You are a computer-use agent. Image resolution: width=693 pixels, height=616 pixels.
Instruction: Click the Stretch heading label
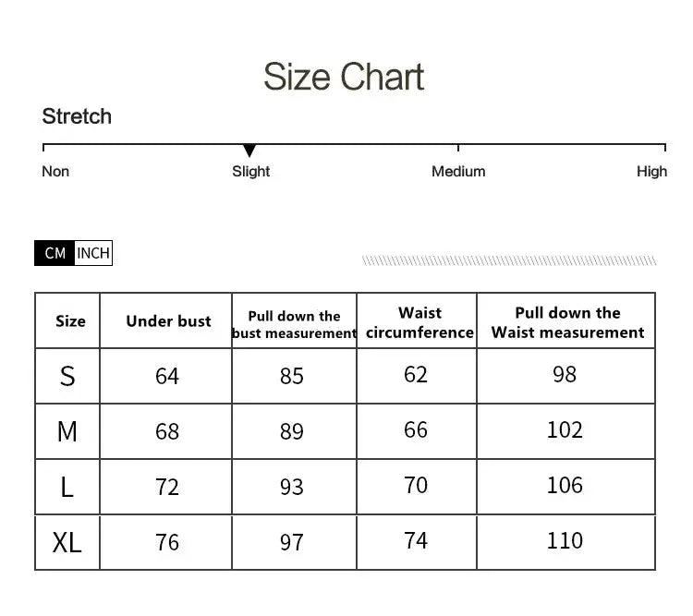77,116
